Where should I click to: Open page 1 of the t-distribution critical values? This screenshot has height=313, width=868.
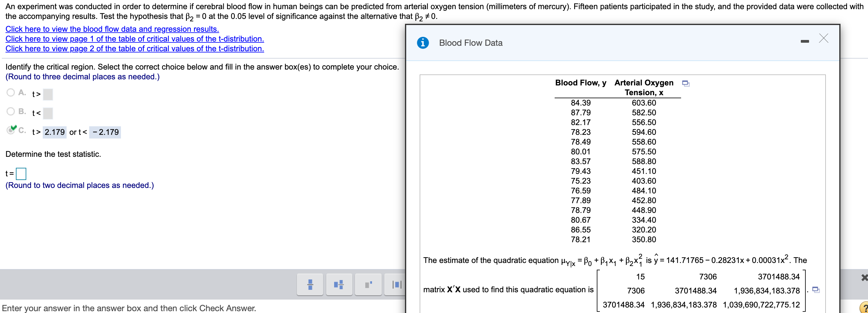[x=134, y=39]
